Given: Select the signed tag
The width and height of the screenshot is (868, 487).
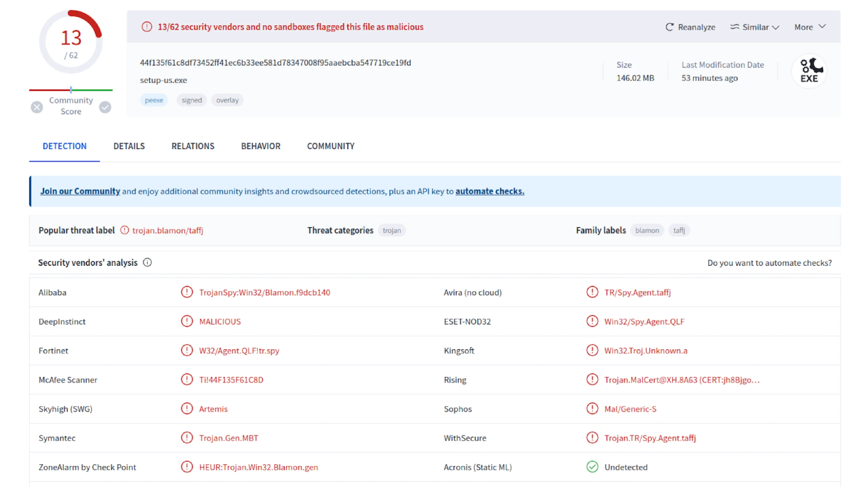Looking at the screenshot, I should (x=192, y=100).
